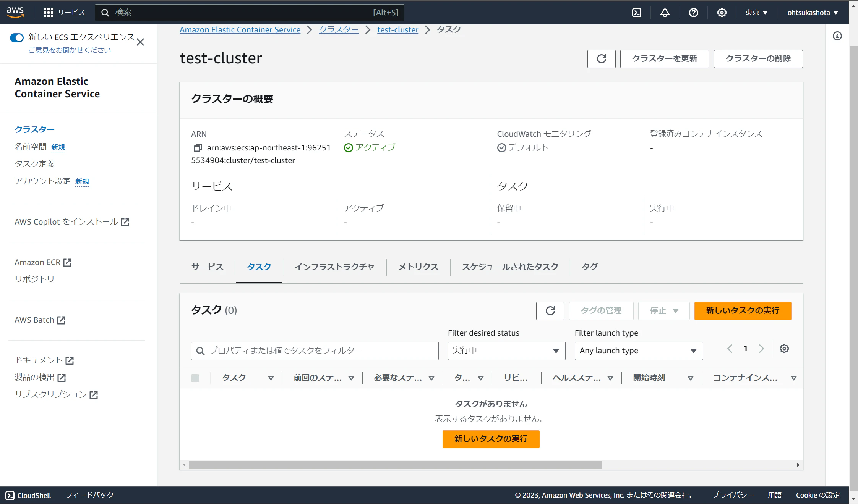The width and height of the screenshot is (858, 504).
Task: Open Cookie の設定 in footer
Action: pyautogui.click(x=818, y=495)
